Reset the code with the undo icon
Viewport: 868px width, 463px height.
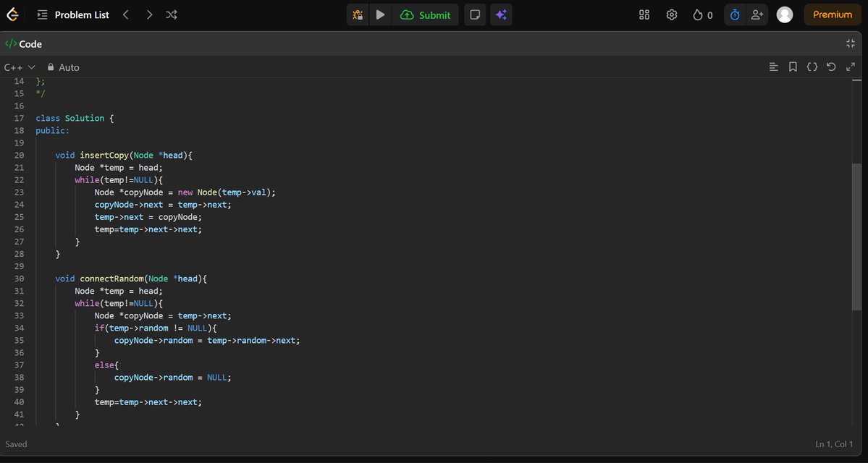coord(830,67)
